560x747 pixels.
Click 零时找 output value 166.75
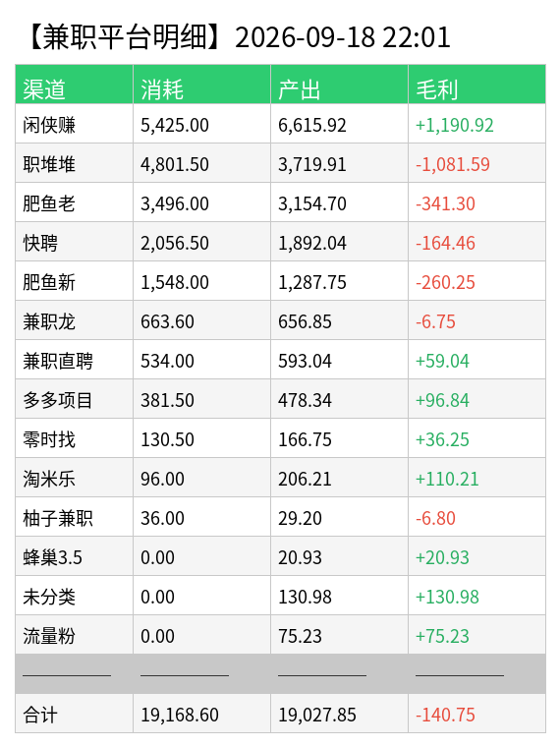pyautogui.click(x=305, y=439)
